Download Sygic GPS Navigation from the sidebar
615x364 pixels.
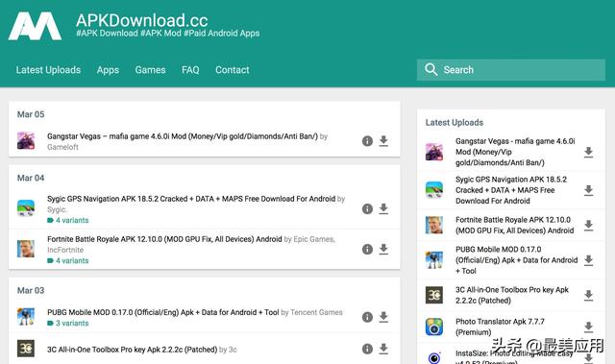click(x=588, y=190)
